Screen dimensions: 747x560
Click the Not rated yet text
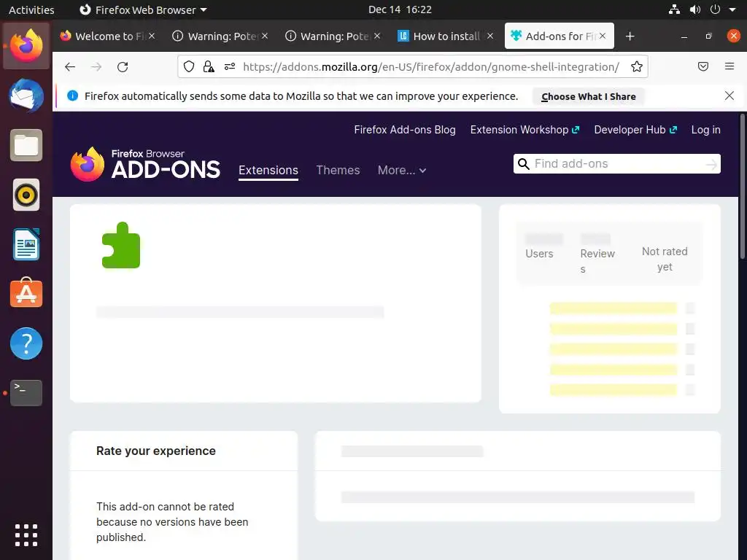point(665,259)
